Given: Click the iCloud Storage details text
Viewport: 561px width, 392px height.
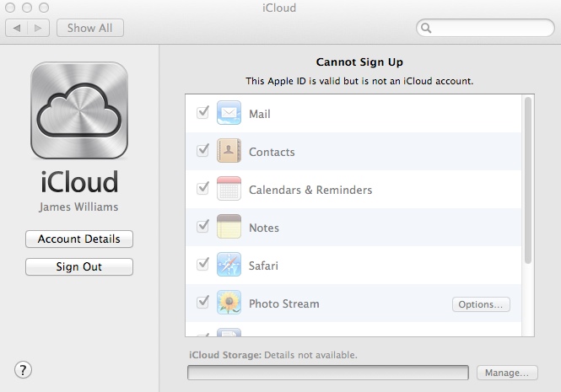Looking at the screenshot, I should pos(273,355).
